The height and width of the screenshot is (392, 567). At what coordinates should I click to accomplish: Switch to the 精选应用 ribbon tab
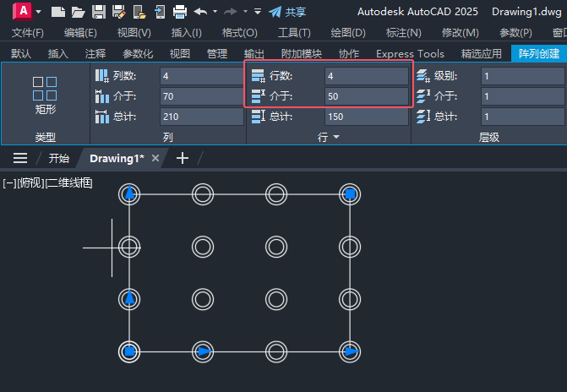tap(482, 54)
